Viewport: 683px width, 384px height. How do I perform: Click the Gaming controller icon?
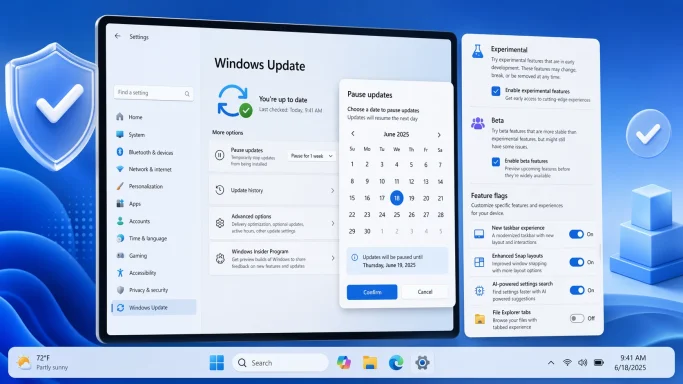120,256
